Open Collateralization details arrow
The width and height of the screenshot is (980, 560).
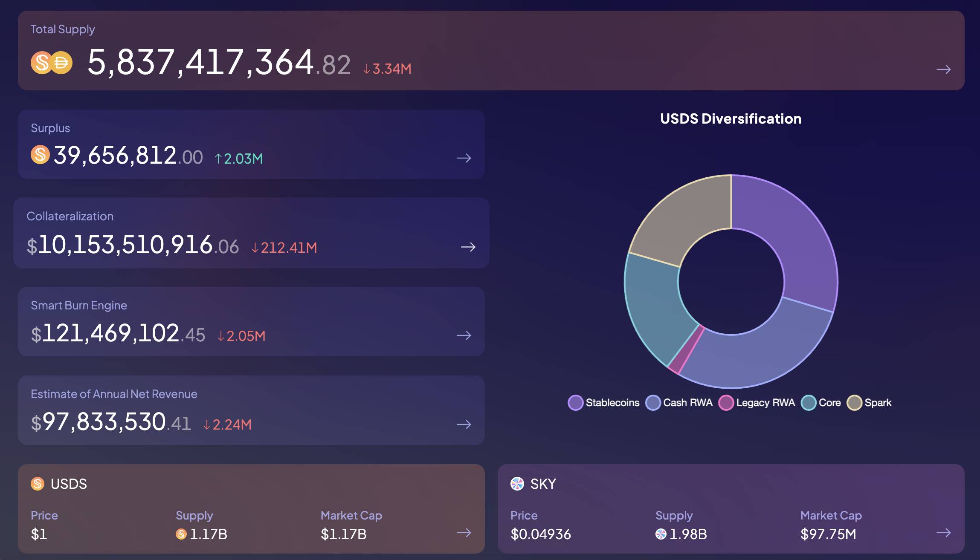468,247
